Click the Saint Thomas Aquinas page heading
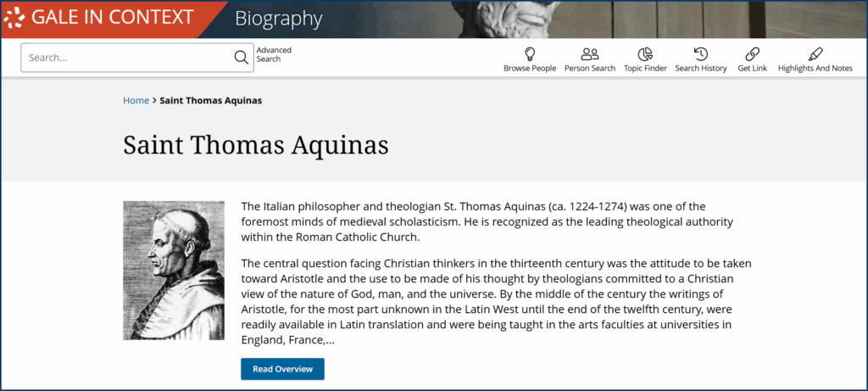 [x=256, y=145]
